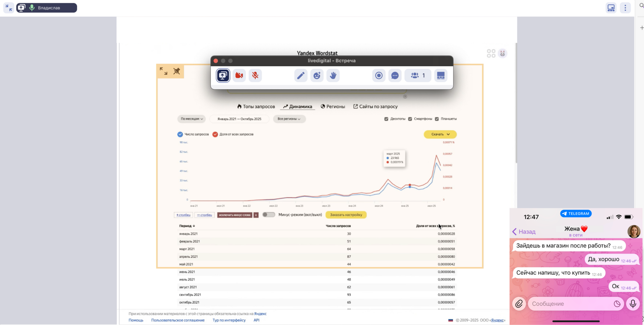
Task: Open the scheduled message clock icon
Action: 617,304
